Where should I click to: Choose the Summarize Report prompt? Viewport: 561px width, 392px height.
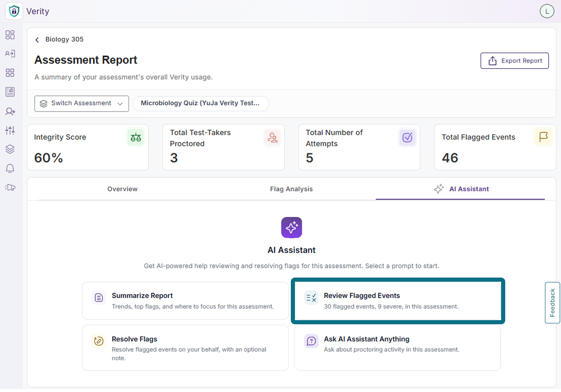point(185,301)
